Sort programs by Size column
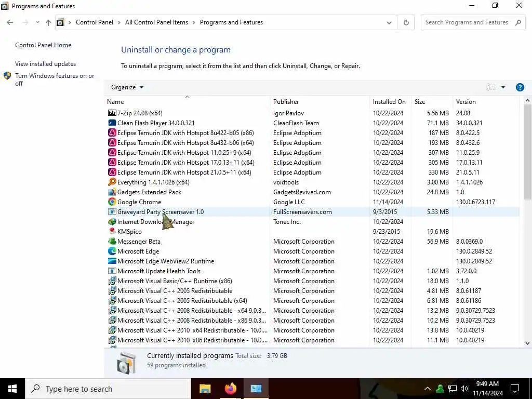The height and width of the screenshot is (399, 532). [432, 101]
